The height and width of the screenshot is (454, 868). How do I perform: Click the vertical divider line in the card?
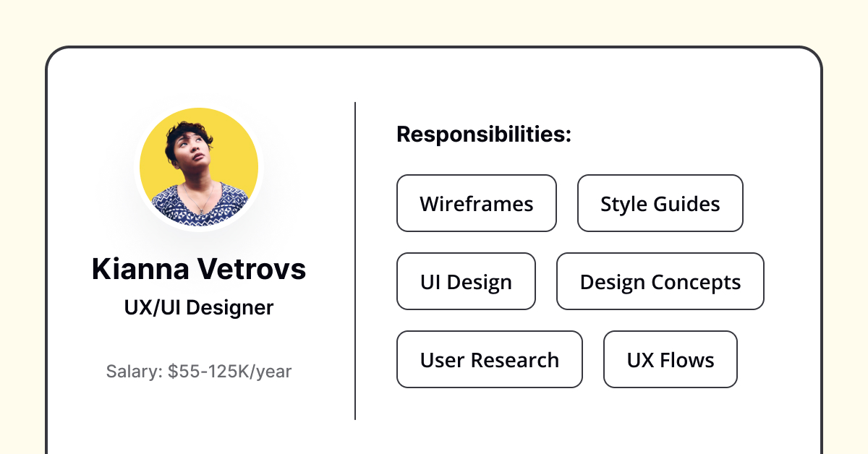355,260
